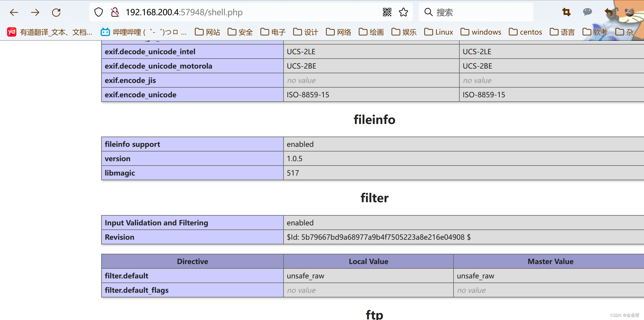The image size is (644, 320).
Task: Open the tracking protection shield icon
Action: (x=99, y=12)
